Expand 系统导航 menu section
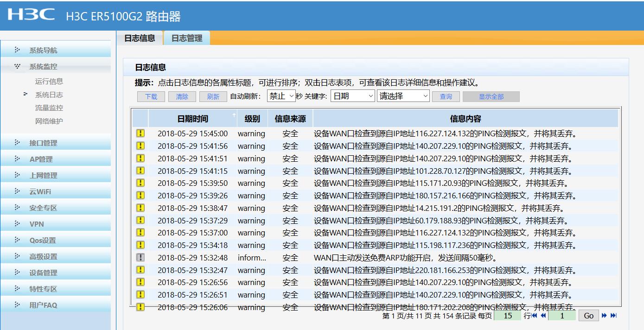The height and width of the screenshot is (330, 644). coord(56,50)
